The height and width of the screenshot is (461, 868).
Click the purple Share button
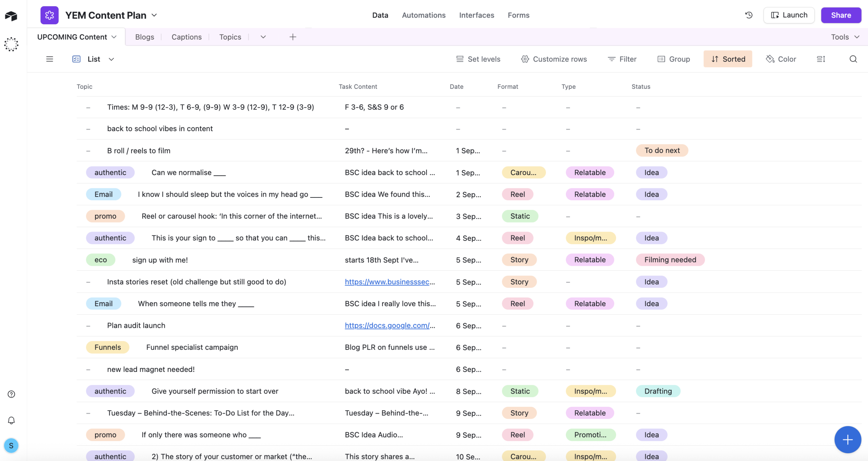[841, 15]
